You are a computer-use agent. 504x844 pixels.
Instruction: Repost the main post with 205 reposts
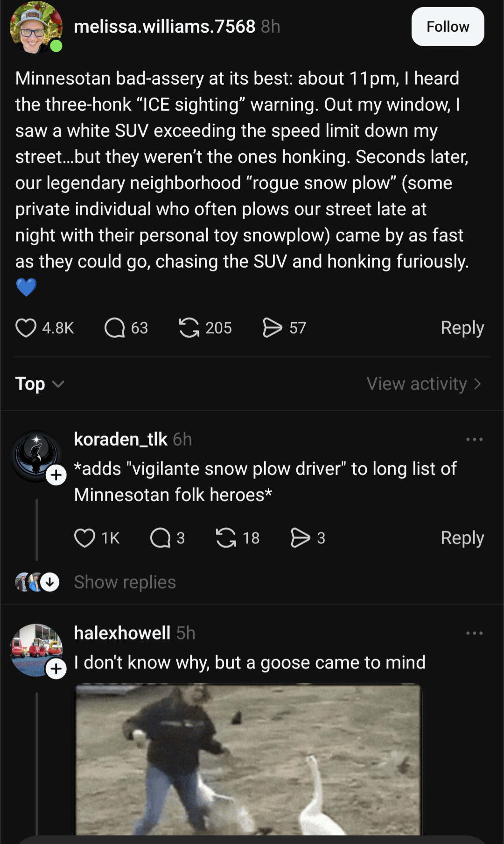189,328
